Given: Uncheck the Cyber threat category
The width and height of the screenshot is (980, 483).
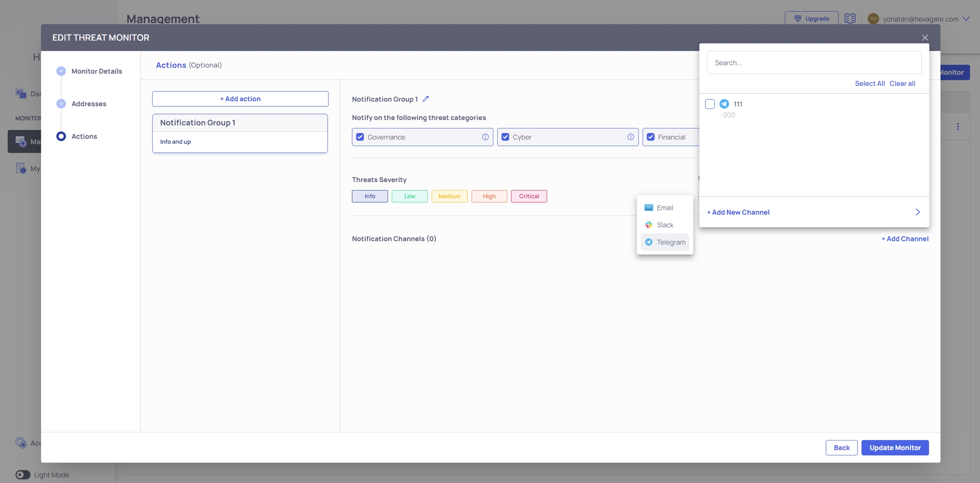Looking at the screenshot, I should (x=505, y=137).
